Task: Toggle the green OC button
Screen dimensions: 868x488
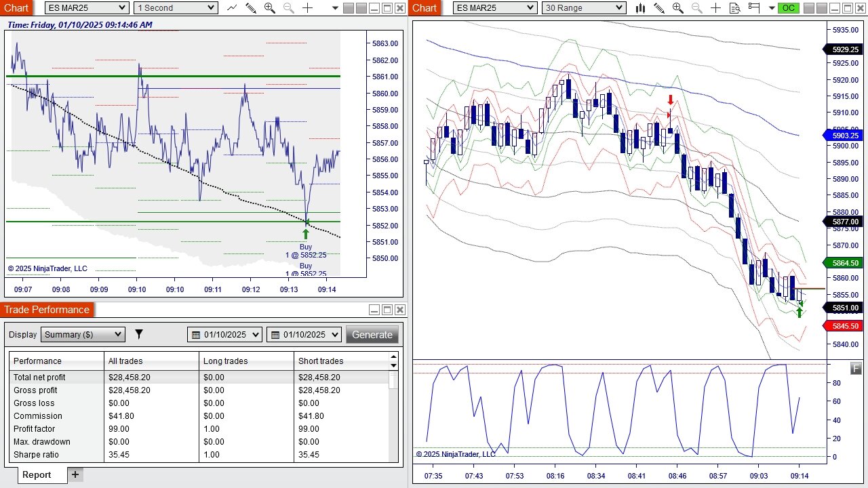Action: (789, 8)
